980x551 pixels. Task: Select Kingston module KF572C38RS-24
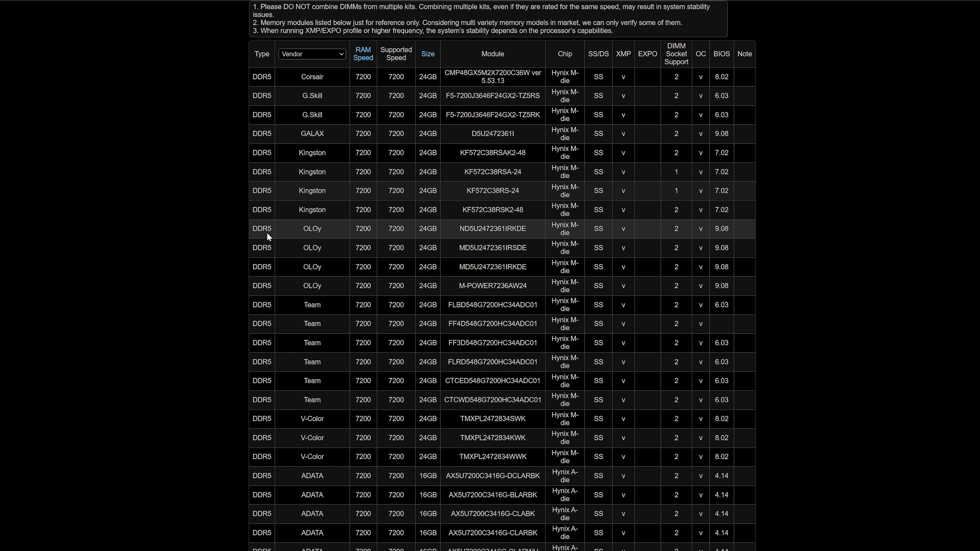tap(493, 191)
